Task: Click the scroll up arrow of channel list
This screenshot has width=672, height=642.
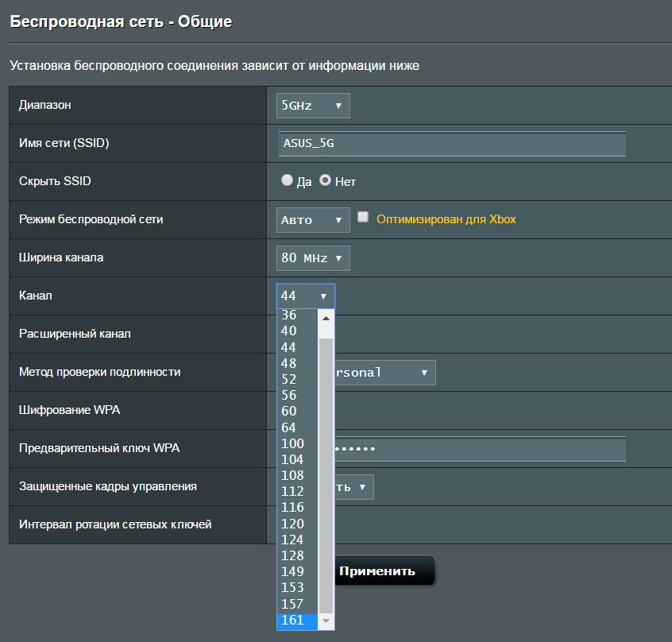Action: (326, 317)
